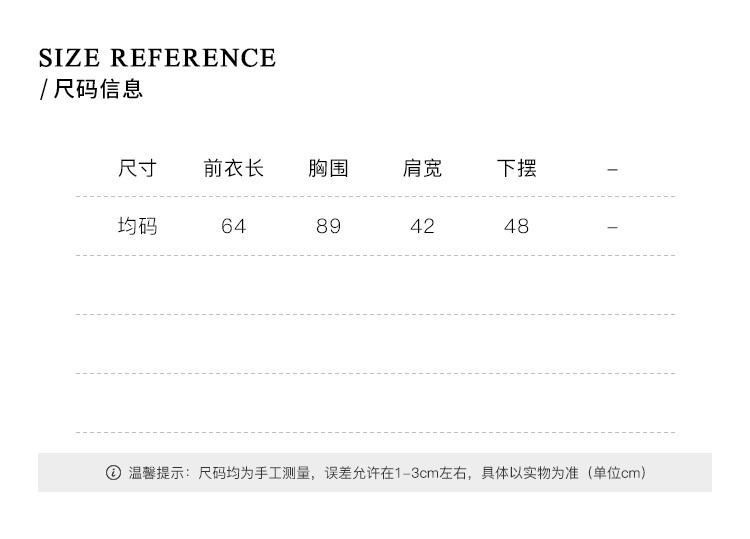Click the (单位cm) unit note

pyautogui.click(x=616, y=473)
